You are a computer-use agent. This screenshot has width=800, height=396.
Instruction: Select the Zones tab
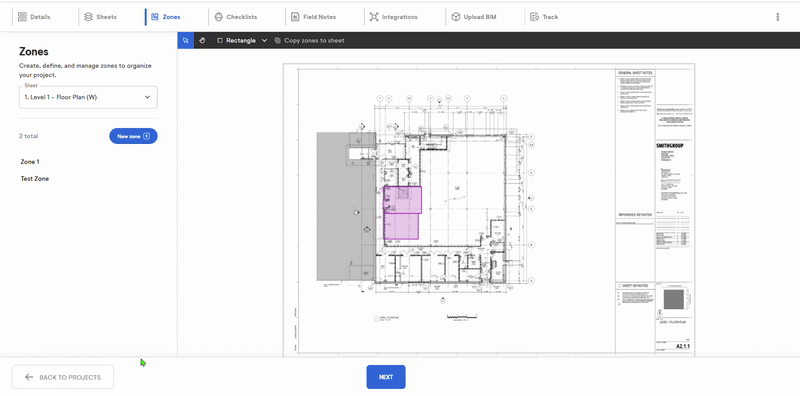click(x=166, y=17)
